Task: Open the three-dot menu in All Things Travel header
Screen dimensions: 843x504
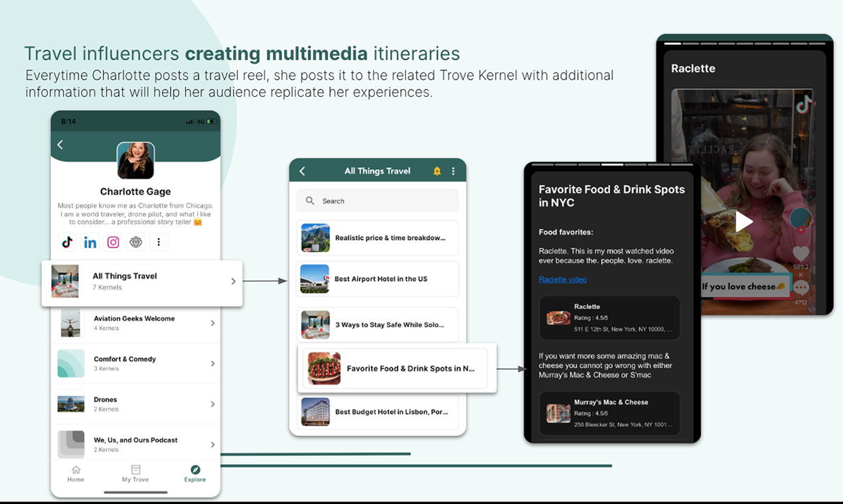Action: coord(453,171)
